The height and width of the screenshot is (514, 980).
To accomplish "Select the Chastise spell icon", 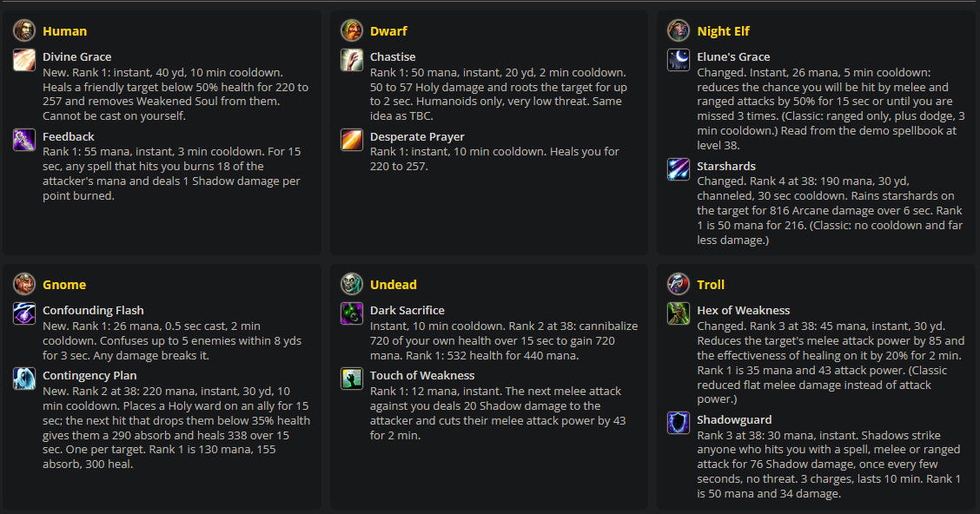I will [352, 60].
